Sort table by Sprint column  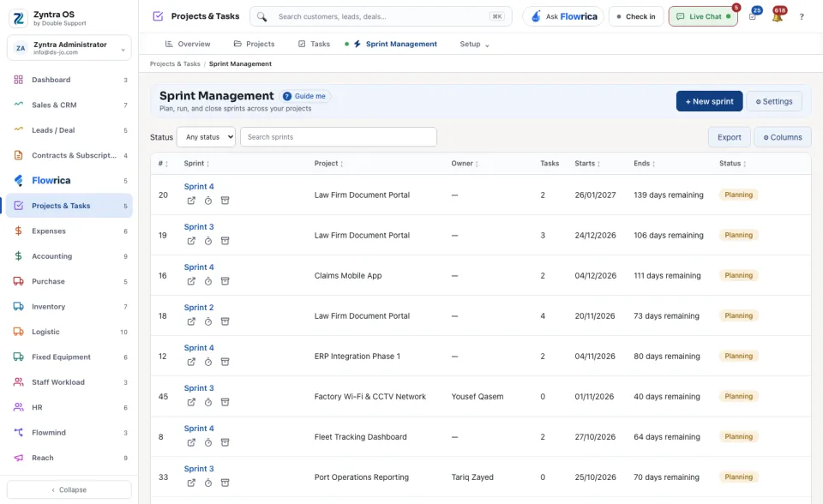197,164
